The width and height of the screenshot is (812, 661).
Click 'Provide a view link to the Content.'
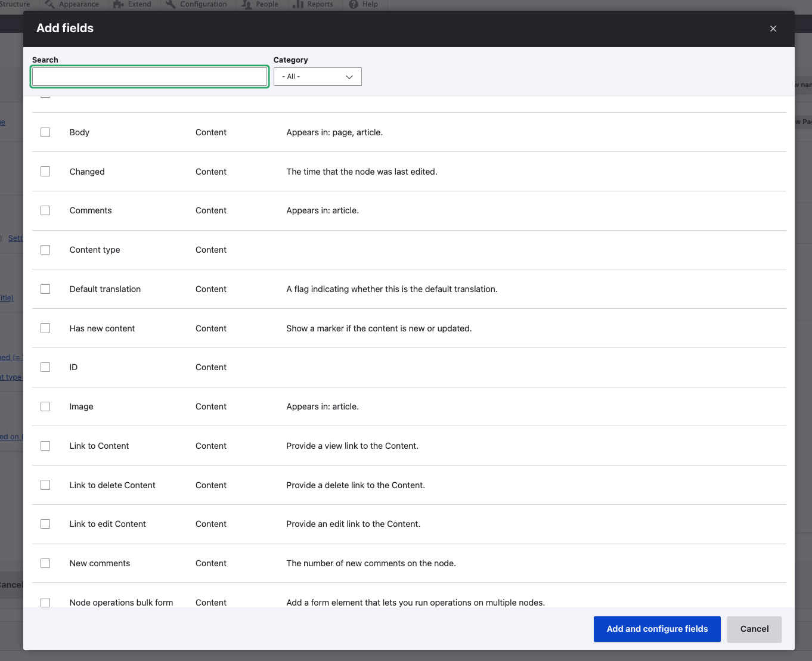352,446
